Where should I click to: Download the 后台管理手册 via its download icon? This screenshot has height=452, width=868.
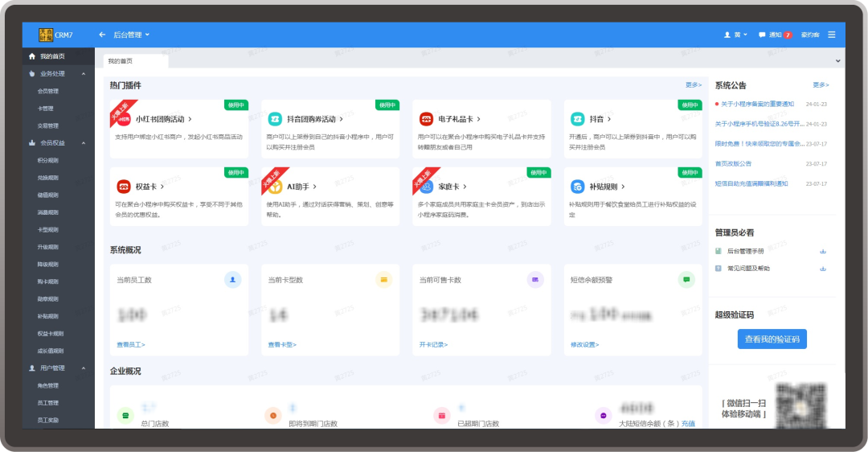tap(823, 251)
